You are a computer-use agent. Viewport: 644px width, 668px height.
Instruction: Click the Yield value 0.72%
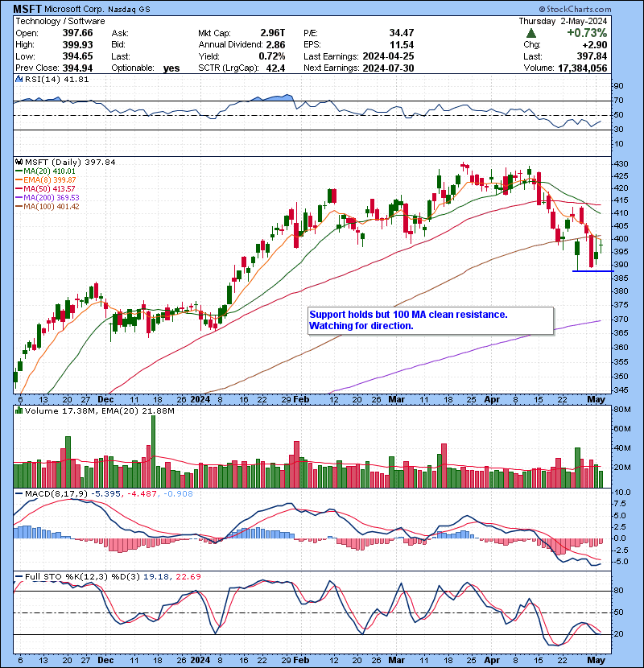272,56
